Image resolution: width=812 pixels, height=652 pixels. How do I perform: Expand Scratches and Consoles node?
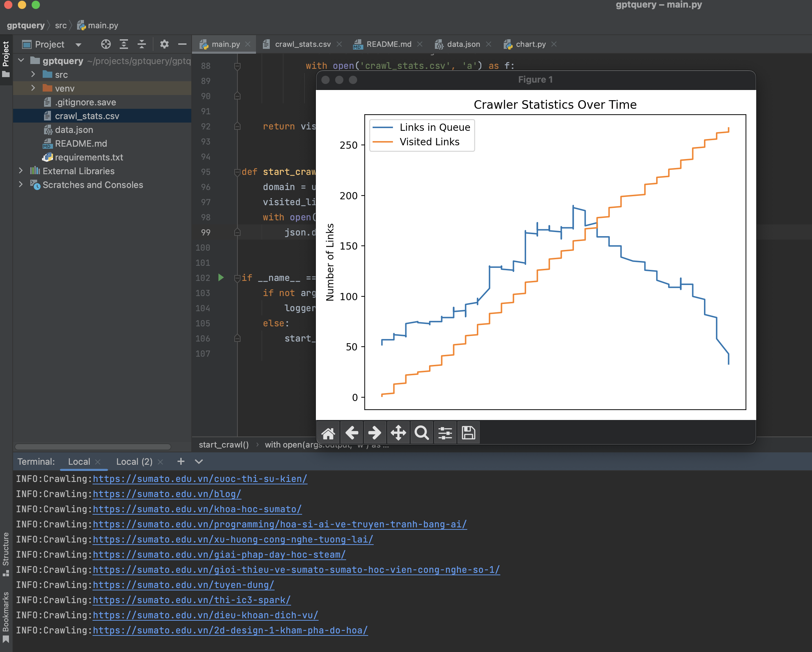pyautogui.click(x=21, y=185)
